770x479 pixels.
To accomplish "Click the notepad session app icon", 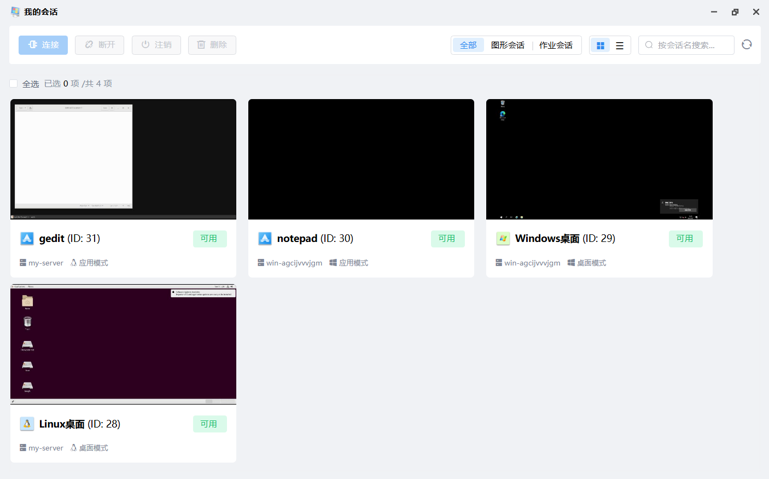I will tap(265, 239).
